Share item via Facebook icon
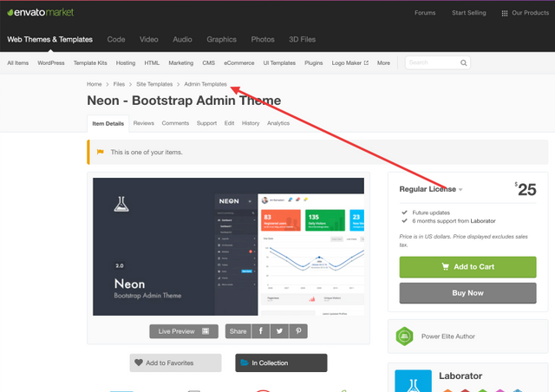This screenshot has width=555, height=392. point(259,331)
